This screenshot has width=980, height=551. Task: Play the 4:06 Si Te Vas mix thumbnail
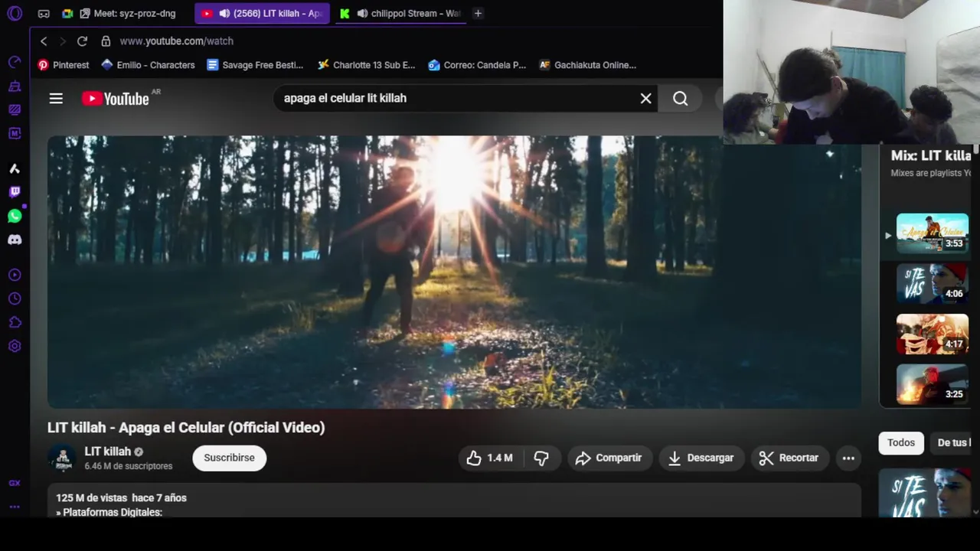tap(932, 284)
